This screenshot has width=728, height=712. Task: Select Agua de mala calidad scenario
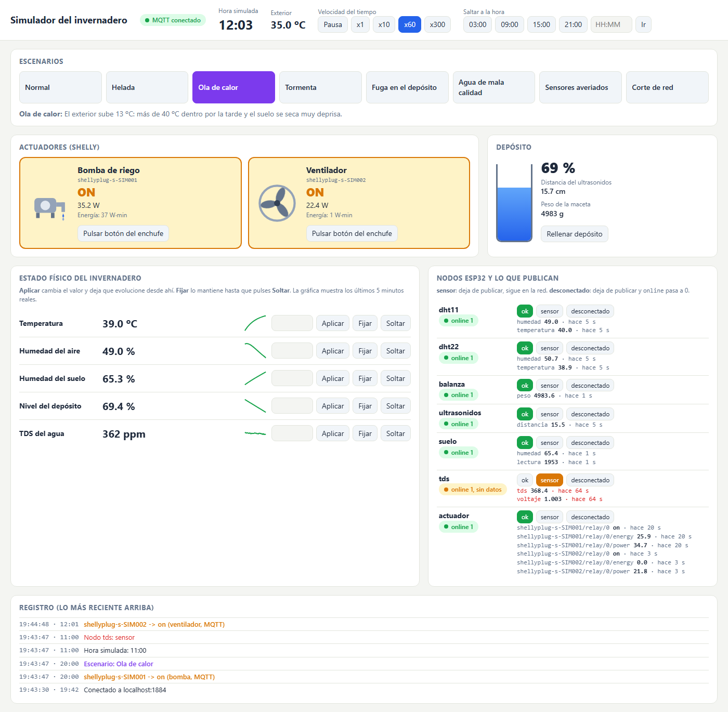click(x=494, y=87)
